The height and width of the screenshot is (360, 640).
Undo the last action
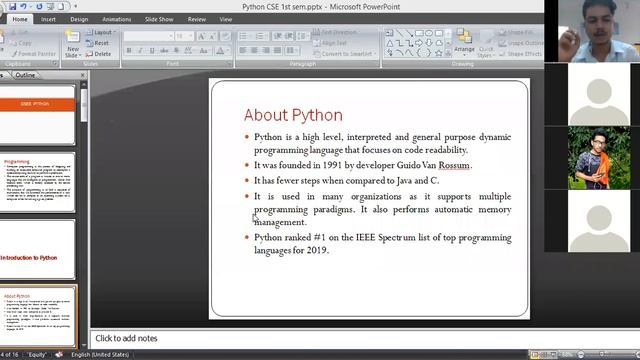coord(24,7)
